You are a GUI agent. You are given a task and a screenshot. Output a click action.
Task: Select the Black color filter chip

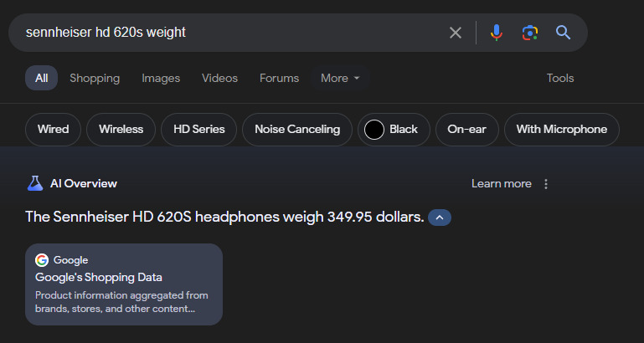coord(394,130)
